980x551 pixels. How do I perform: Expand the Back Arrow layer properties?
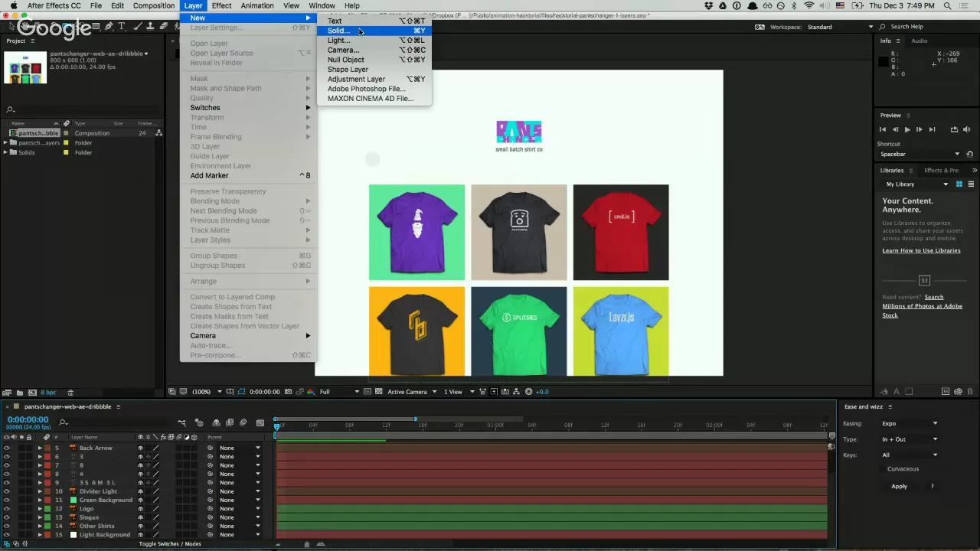click(40, 448)
